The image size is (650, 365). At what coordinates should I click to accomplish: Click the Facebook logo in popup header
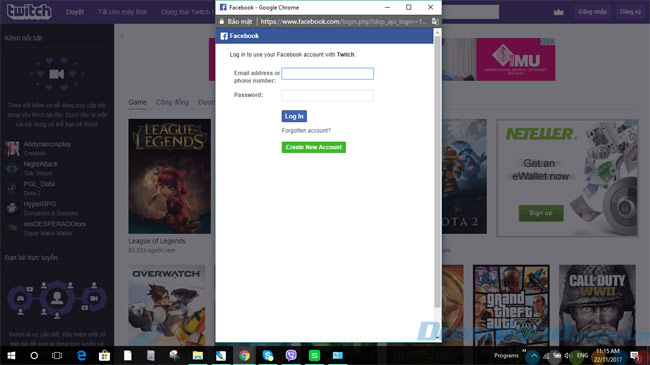224,36
